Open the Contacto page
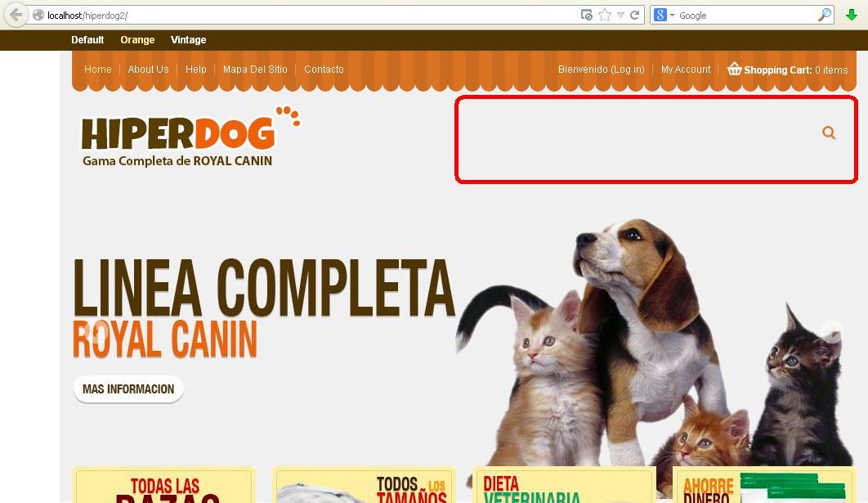868x503 pixels. [324, 70]
